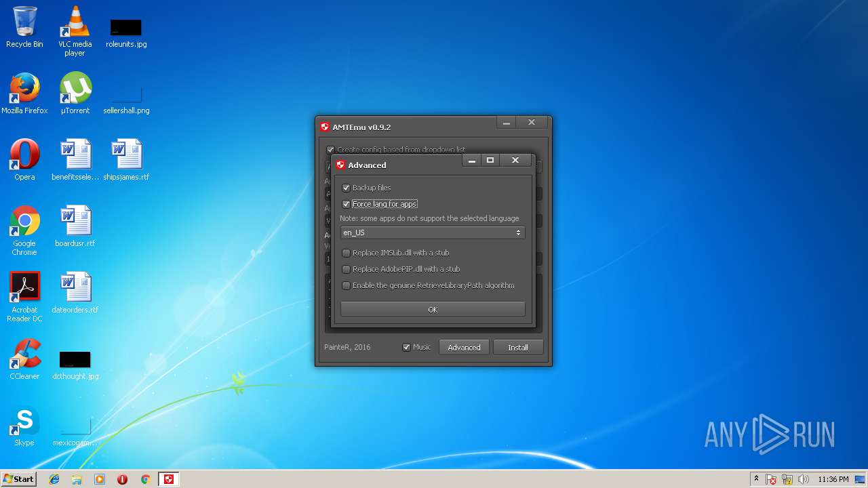
Task: Click the Advanced button in AMTEmu
Action: pos(464,347)
